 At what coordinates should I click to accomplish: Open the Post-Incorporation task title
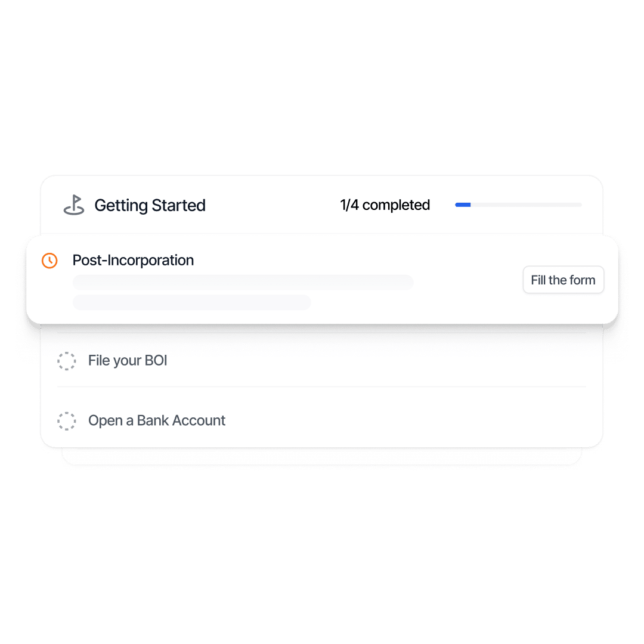pos(133,261)
